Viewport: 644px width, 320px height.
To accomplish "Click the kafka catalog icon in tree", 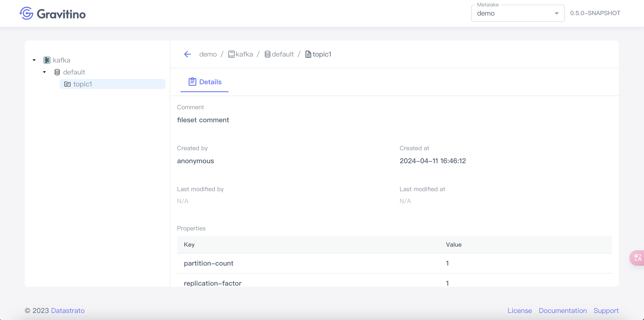I will tap(47, 60).
